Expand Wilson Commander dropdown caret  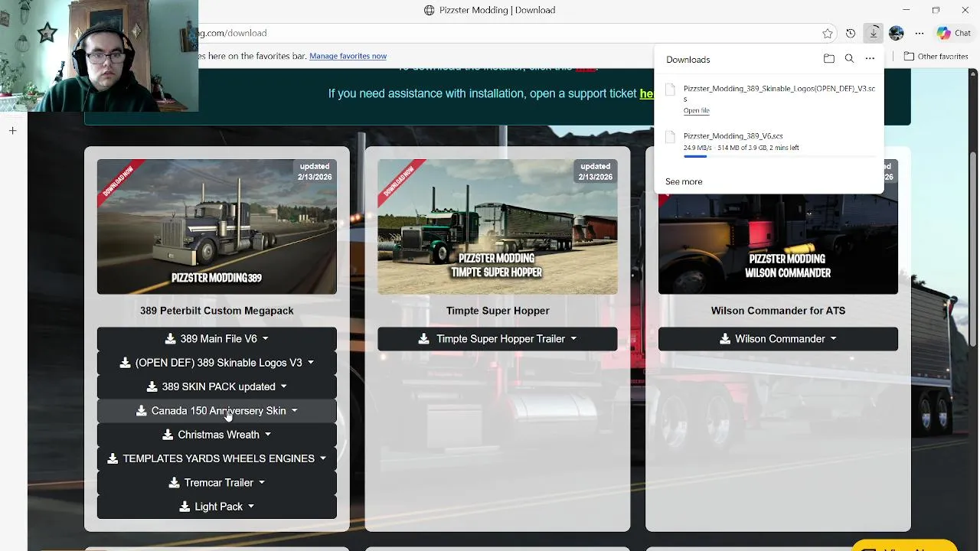click(833, 339)
